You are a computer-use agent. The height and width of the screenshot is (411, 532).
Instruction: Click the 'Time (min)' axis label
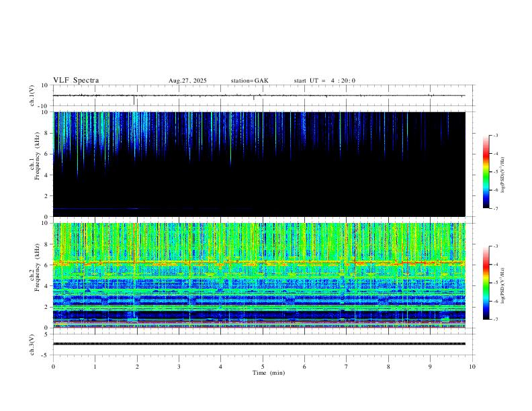point(269,373)
